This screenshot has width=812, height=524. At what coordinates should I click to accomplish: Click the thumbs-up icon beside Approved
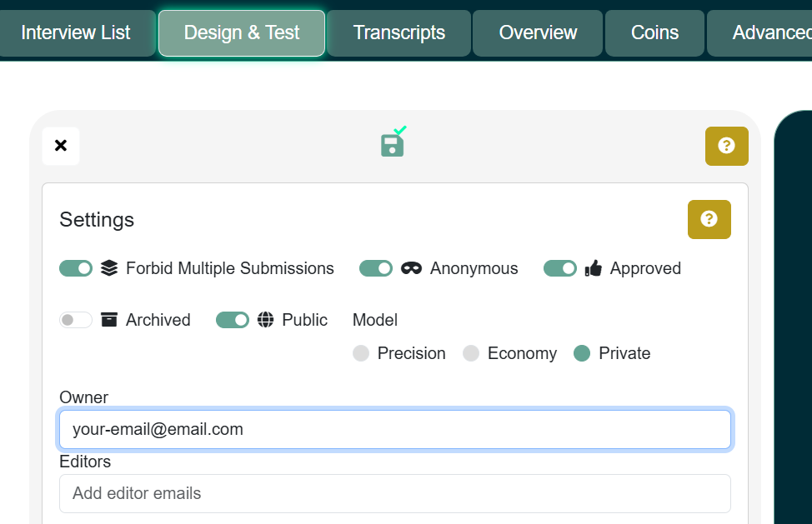point(594,268)
